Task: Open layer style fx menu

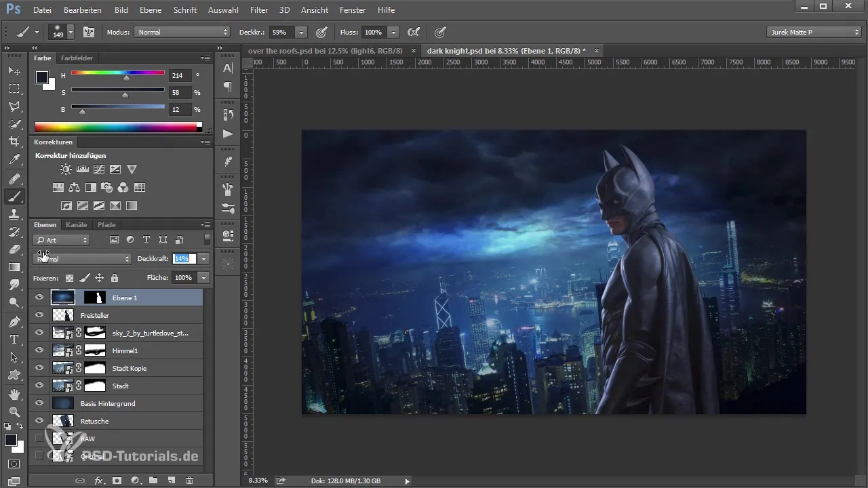Action: 99,480
